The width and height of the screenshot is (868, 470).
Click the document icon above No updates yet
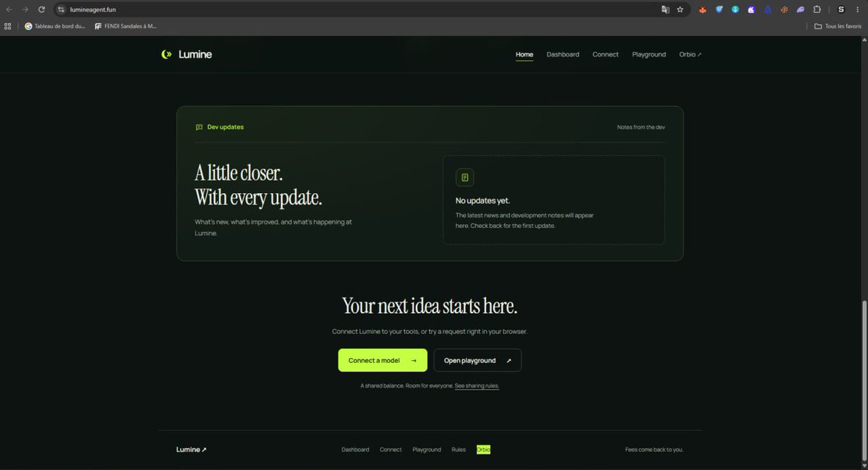pos(464,177)
